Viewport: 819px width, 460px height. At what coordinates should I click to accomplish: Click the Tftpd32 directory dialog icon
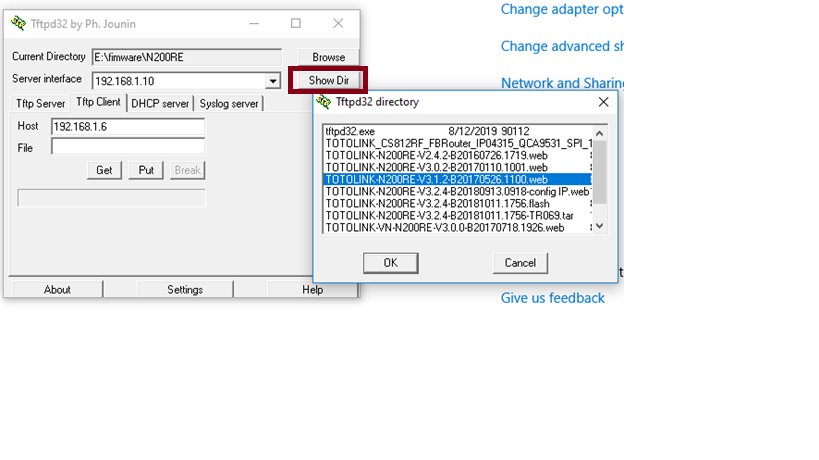323,102
